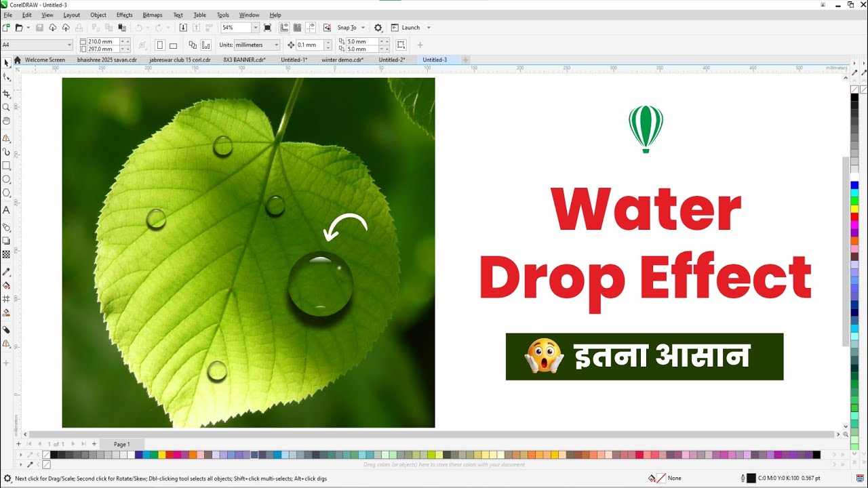Expand the Launch dropdown arrow
The width and height of the screenshot is (868, 488).
click(x=429, y=28)
